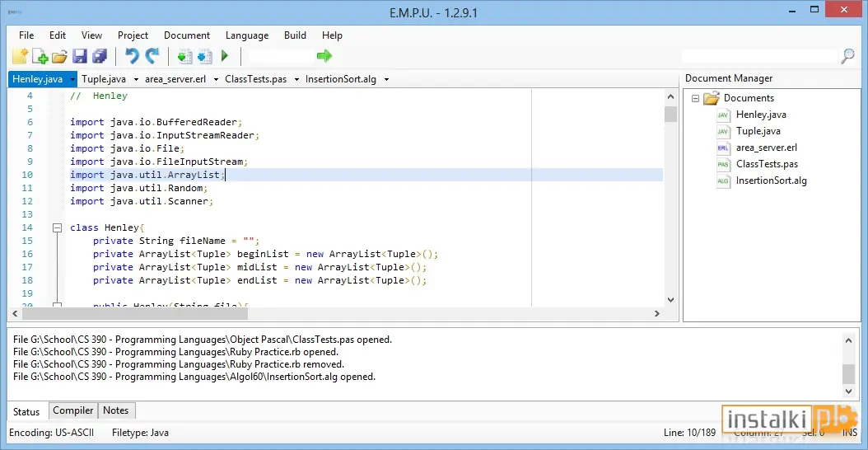868x450 pixels.
Task: Undo the last edit with the toolbar arrow
Action: [x=132, y=55]
